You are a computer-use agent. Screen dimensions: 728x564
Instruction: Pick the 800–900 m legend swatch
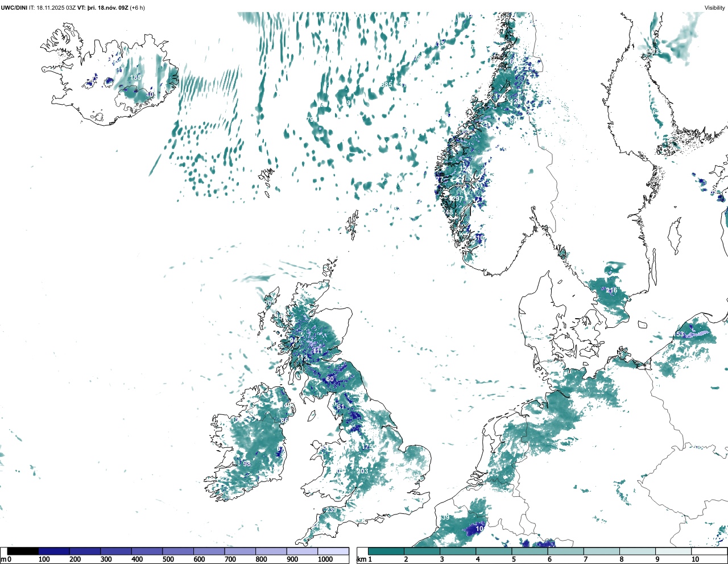[x=271, y=551]
